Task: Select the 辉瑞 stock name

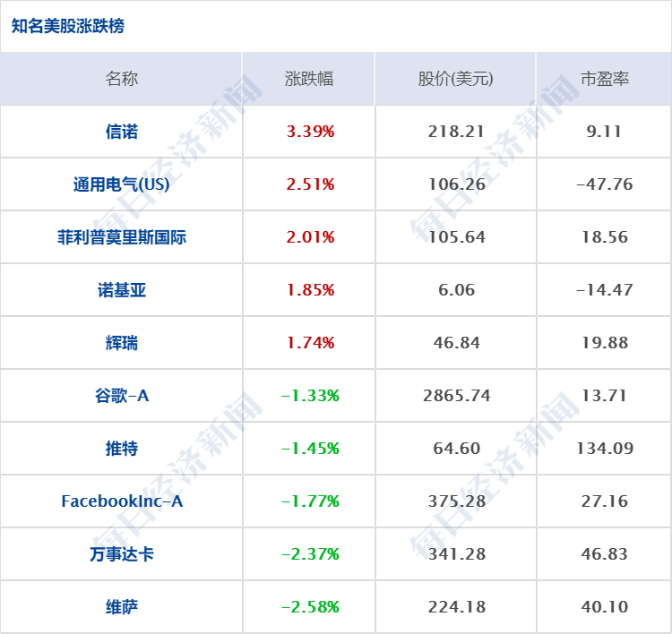Action: point(122,343)
